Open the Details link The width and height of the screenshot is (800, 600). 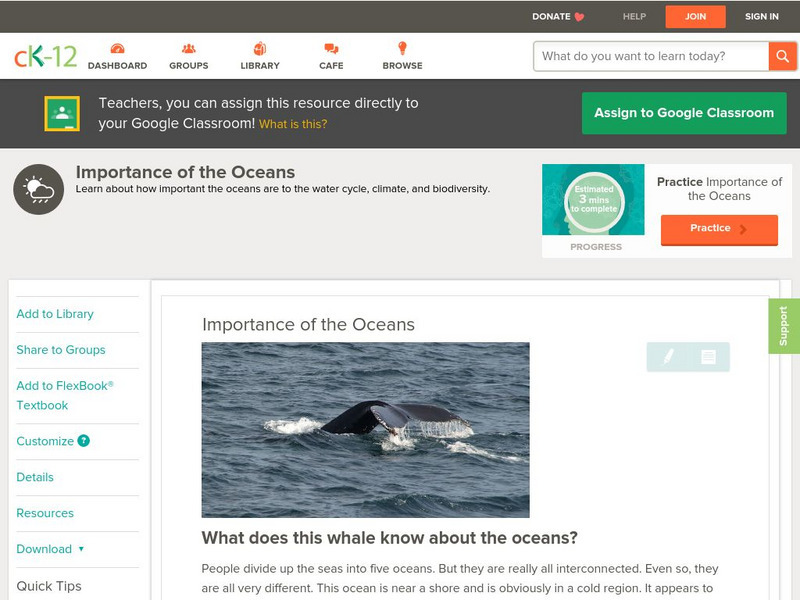pyautogui.click(x=35, y=477)
